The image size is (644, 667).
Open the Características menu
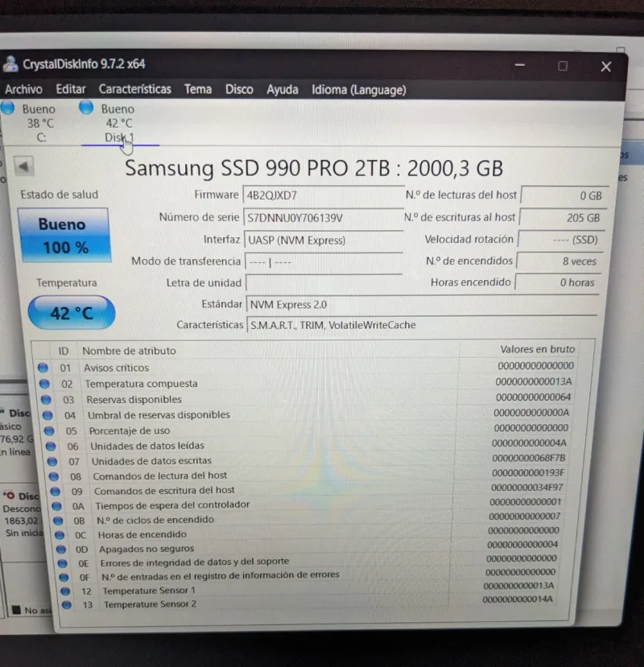[135, 89]
